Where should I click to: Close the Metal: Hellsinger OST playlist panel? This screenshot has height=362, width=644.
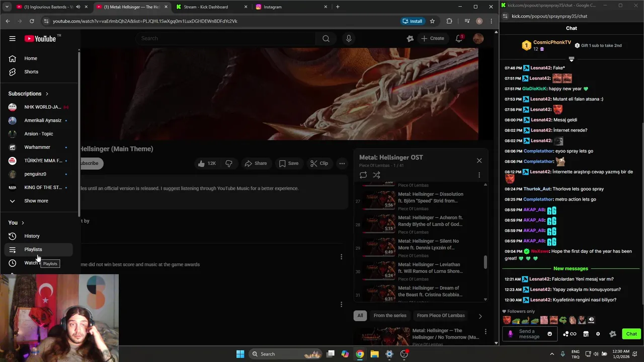coord(479,160)
